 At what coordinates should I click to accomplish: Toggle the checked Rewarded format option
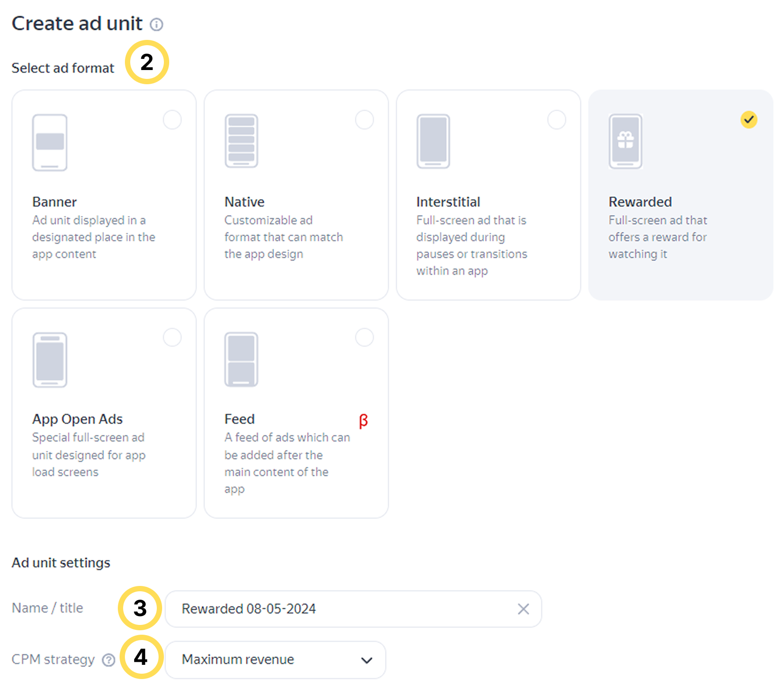(x=749, y=120)
